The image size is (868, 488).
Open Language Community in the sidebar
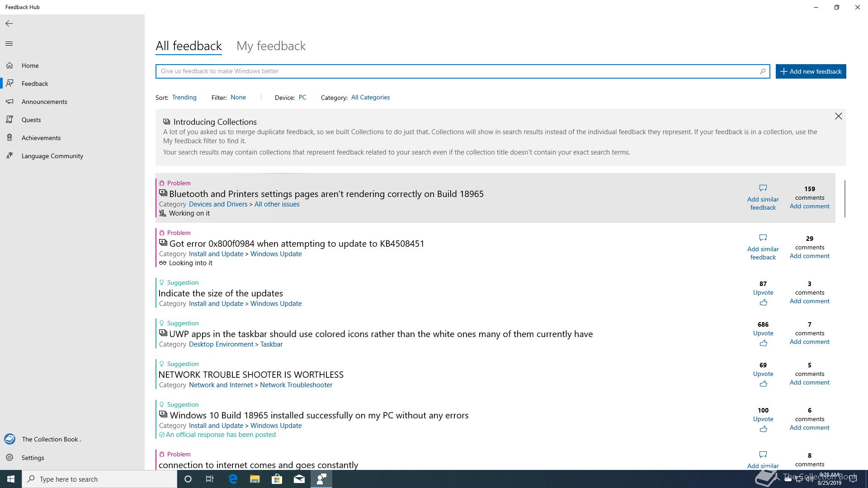coord(72,156)
